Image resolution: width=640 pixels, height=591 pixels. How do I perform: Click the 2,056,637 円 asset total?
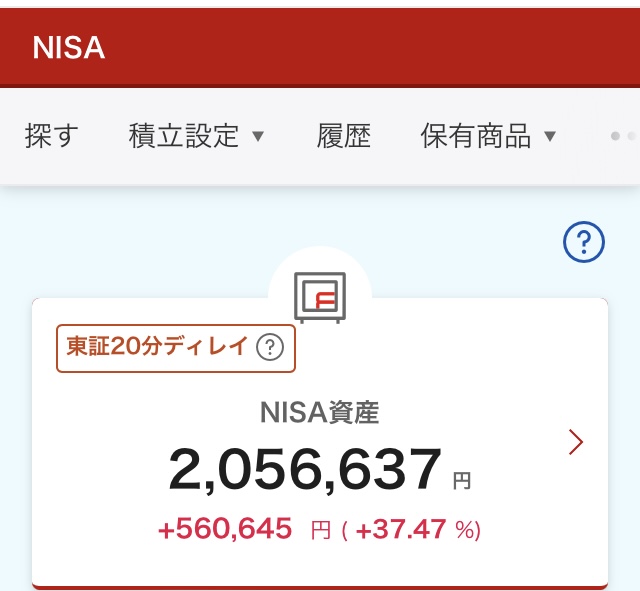(x=320, y=469)
